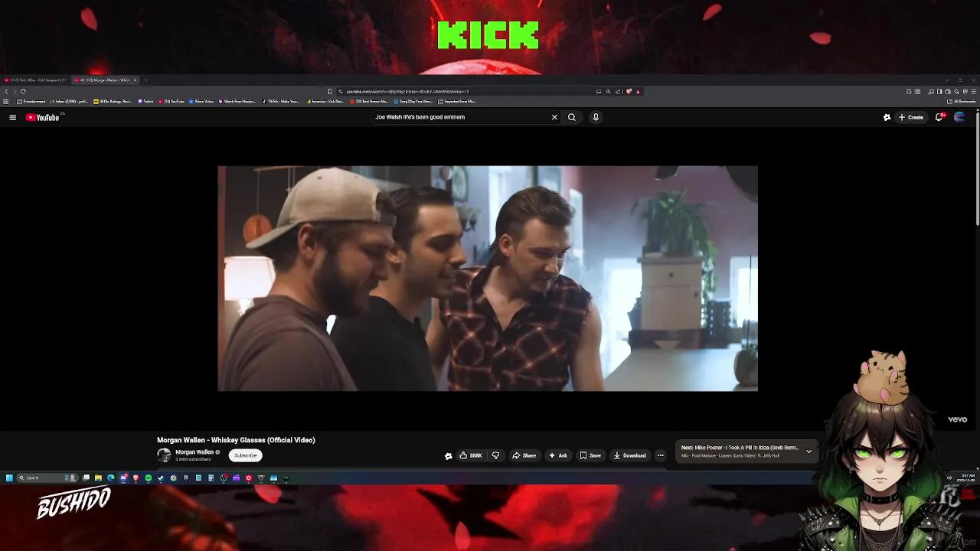Open the apps grid in the bookmarks bar
The height and width of the screenshot is (551, 980).
[6, 101]
